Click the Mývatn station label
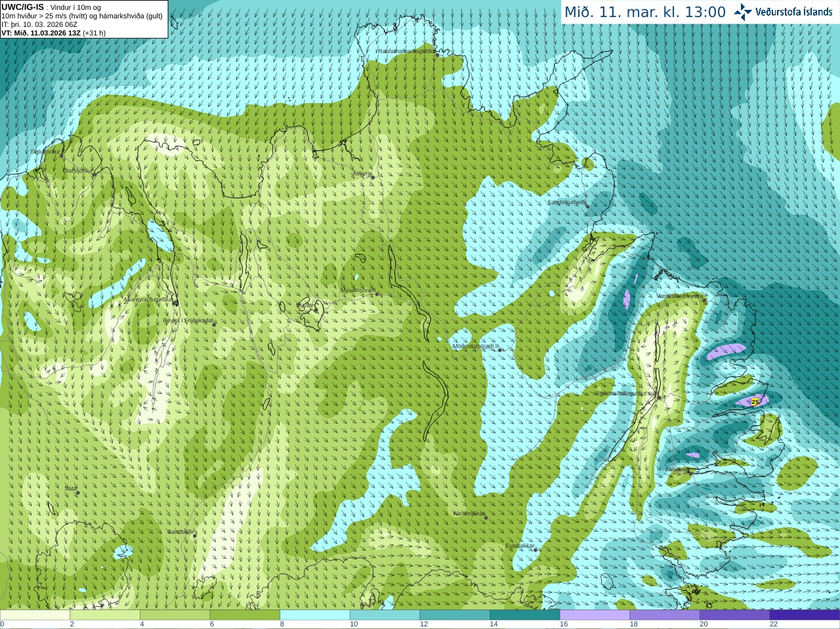The width and height of the screenshot is (840, 629). [306, 305]
